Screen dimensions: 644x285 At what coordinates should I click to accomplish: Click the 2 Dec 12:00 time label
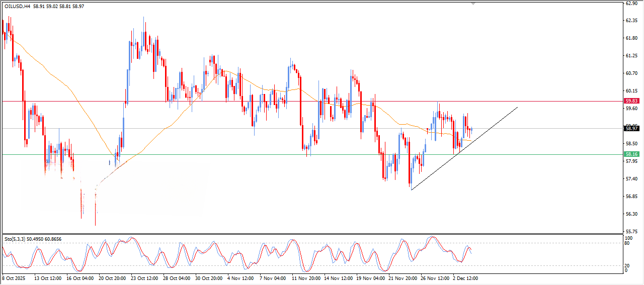click(465, 278)
